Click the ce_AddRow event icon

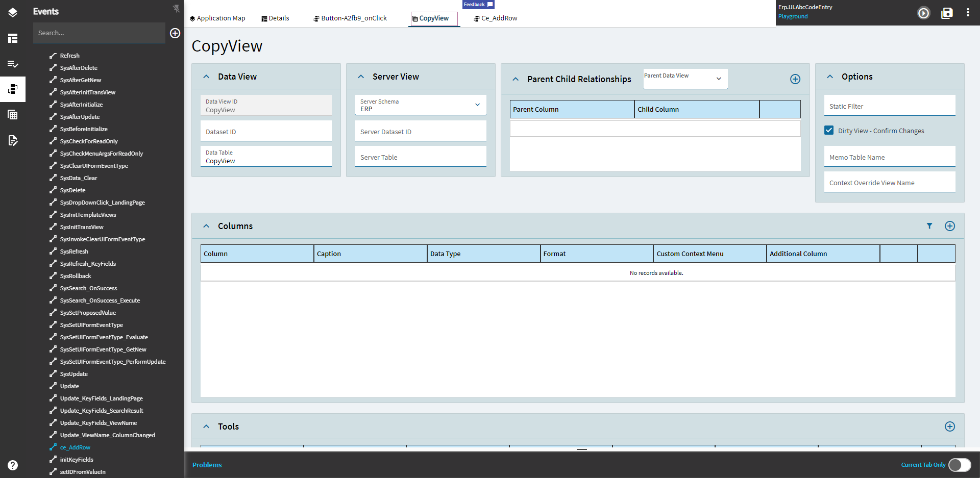53,447
